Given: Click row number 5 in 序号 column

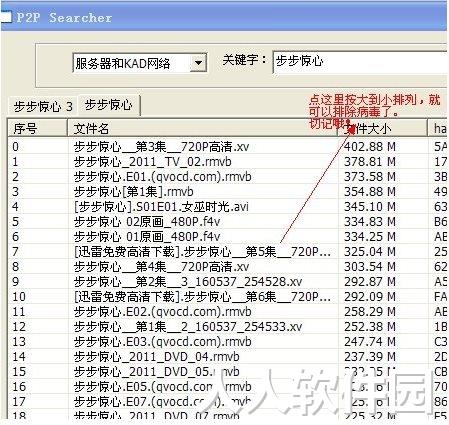Looking at the screenshot, I should coord(16,222).
